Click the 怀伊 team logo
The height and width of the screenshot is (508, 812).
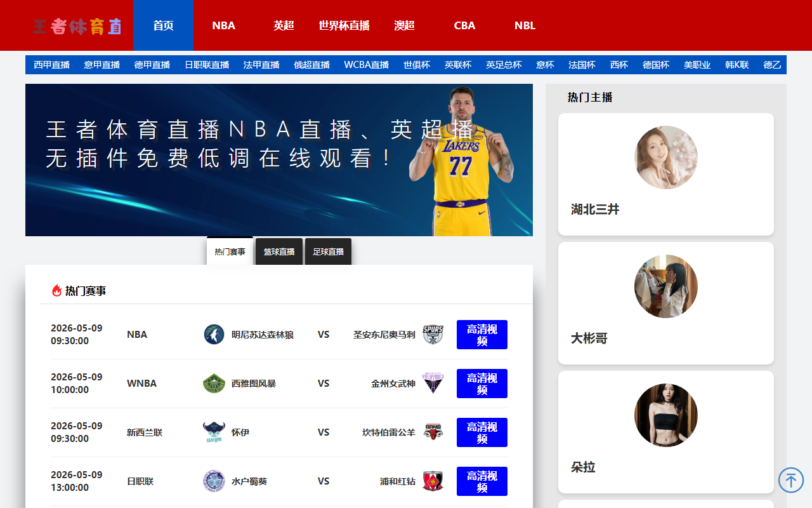[x=214, y=432]
